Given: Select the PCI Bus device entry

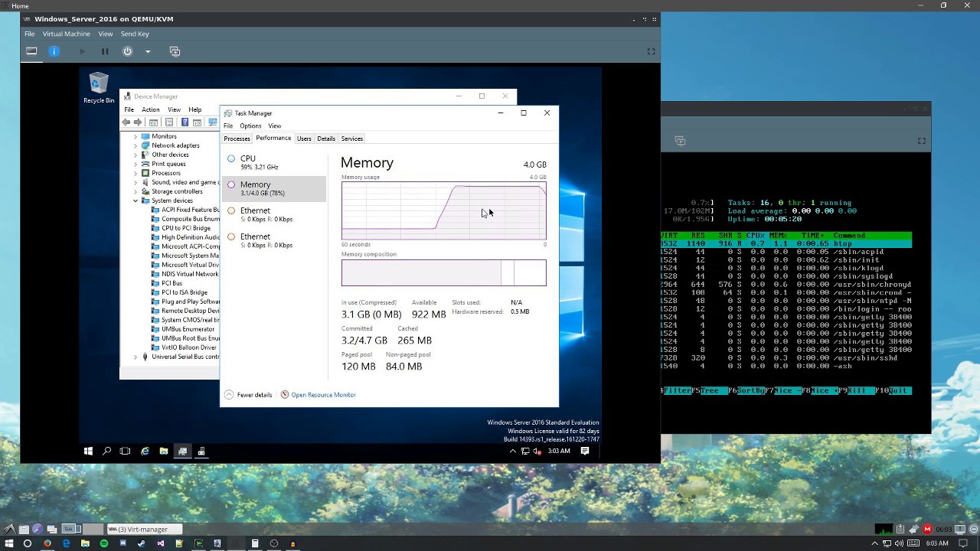Looking at the screenshot, I should [x=166, y=283].
